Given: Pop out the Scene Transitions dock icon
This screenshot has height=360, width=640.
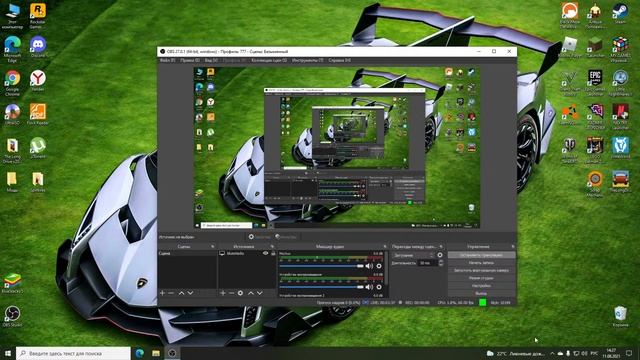Looking at the screenshot, I should [441, 247].
